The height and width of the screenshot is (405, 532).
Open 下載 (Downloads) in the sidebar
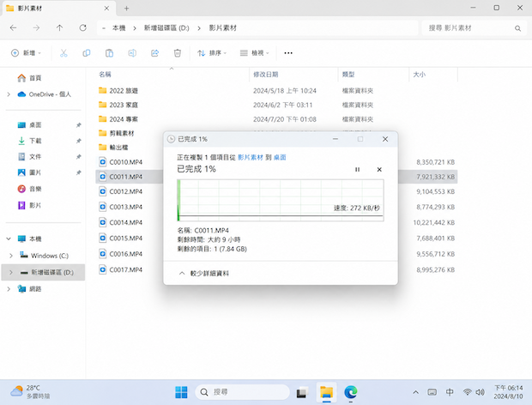[x=30, y=141]
